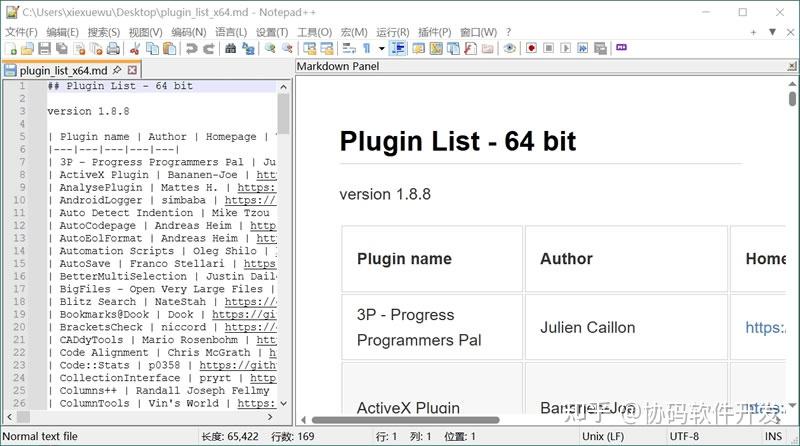Screen dimensions: 800x446
Task: Close the Markdown Panel with its X
Action: (792, 66)
